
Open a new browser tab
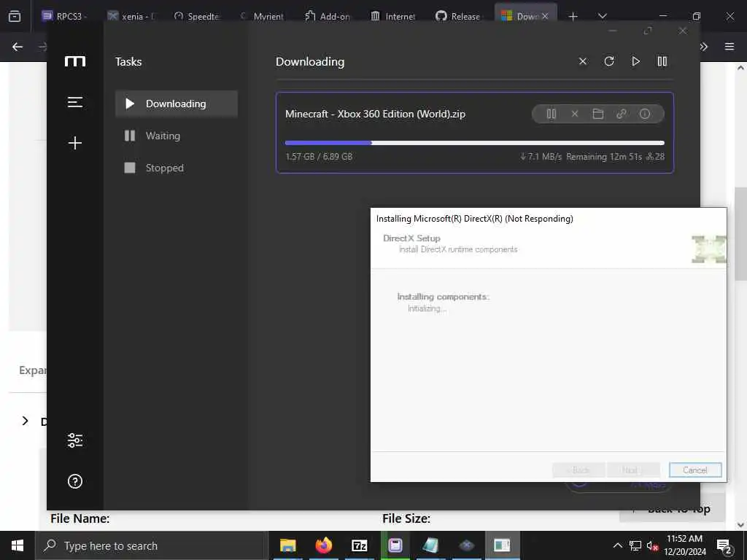(x=573, y=16)
